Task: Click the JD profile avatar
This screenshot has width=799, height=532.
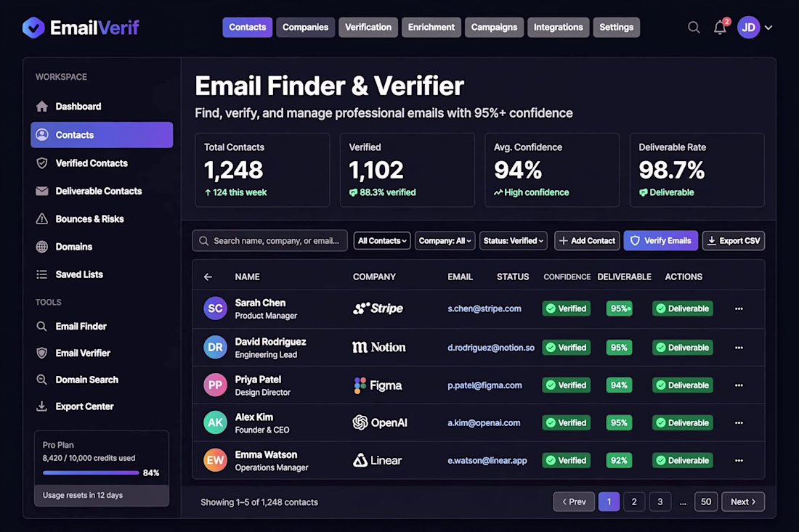Action: (x=749, y=28)
